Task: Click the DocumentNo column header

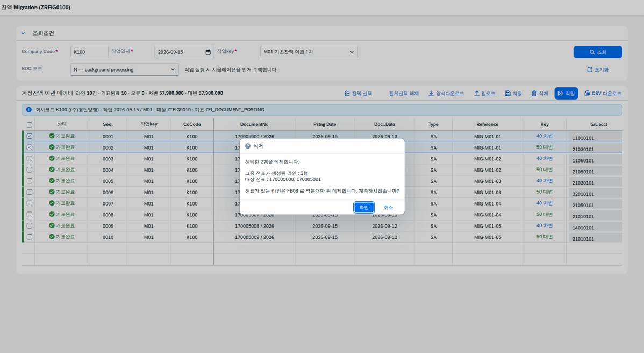Action: point(254,124)
